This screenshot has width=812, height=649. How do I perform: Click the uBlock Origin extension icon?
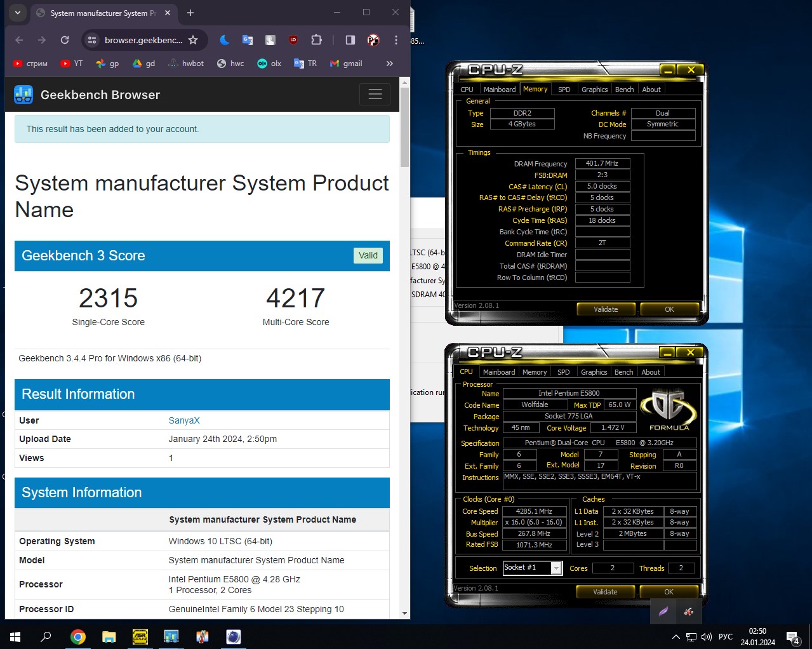pos(293,40)
